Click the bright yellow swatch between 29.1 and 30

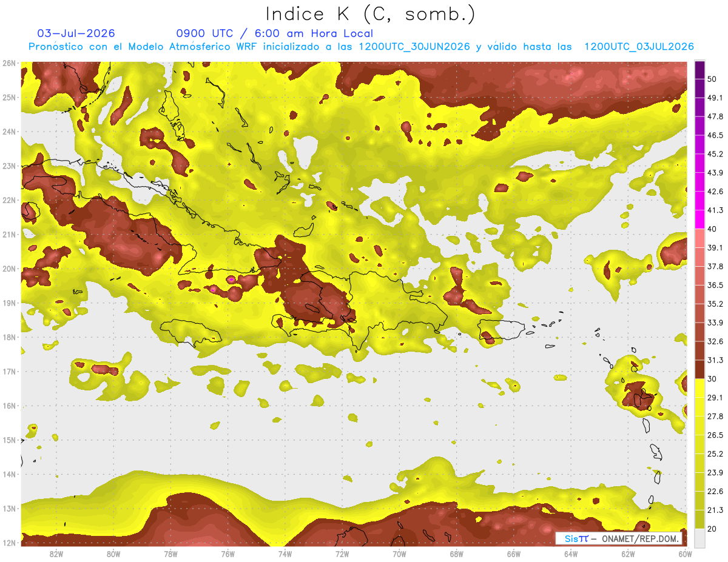pos(699,388)
